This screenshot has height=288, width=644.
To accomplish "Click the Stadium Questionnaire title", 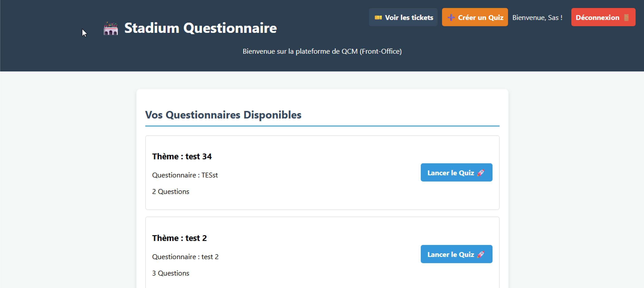I will pyautogui.click(x=200, y=28).
